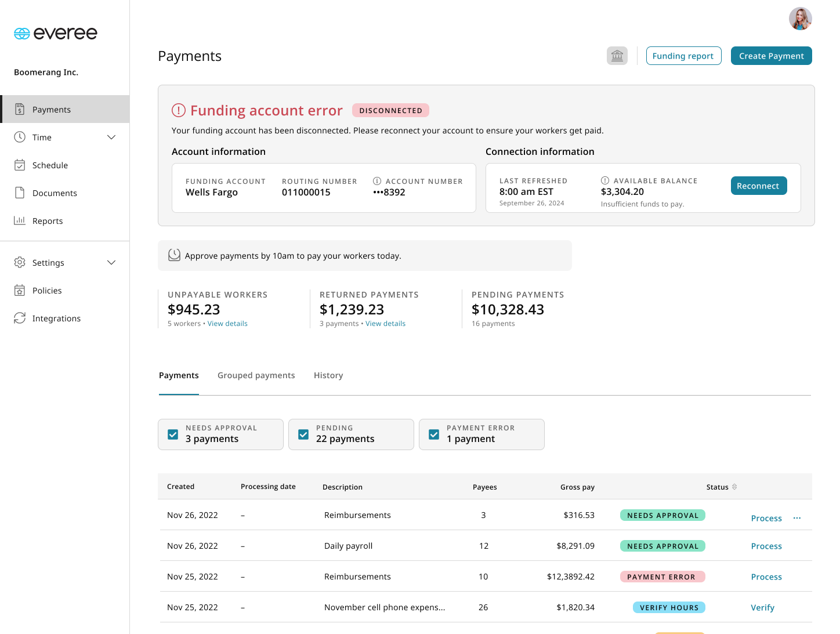Viewport: 840px width, 634px height.
Task: Click the info icon beside Available Balance
Action: click(x=605, y=180)
